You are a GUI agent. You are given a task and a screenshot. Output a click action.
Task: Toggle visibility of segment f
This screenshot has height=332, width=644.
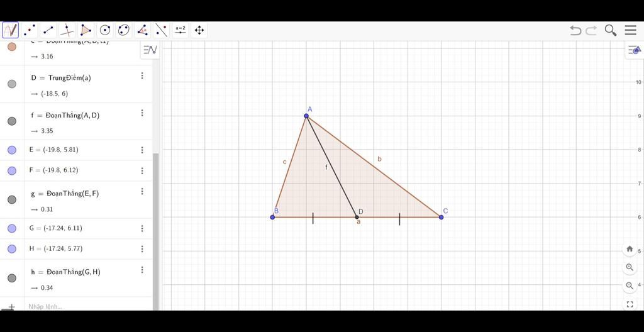click(x=12, y=121)
